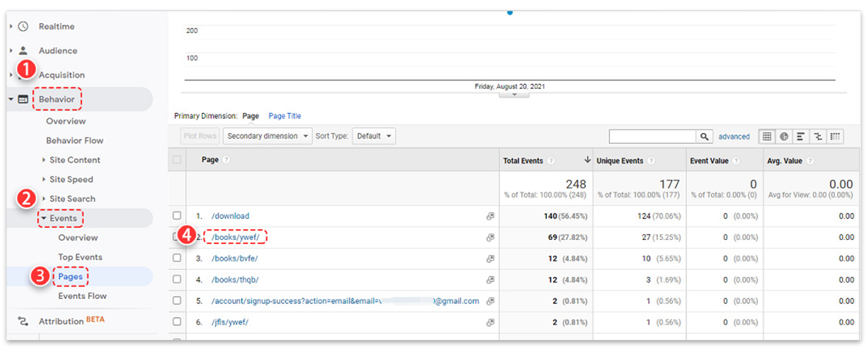868x354 pixels.
Task: Select the Performance bar view icon
Action: [x=801, y=136]
